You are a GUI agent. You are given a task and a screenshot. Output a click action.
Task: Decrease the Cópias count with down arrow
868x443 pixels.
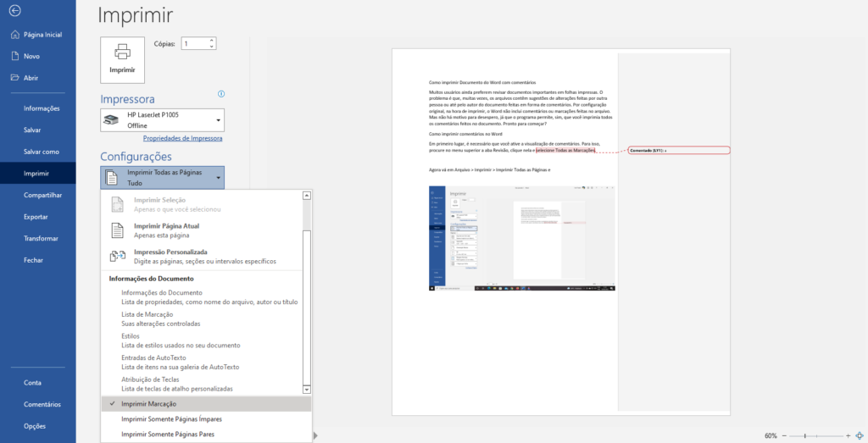211,47
